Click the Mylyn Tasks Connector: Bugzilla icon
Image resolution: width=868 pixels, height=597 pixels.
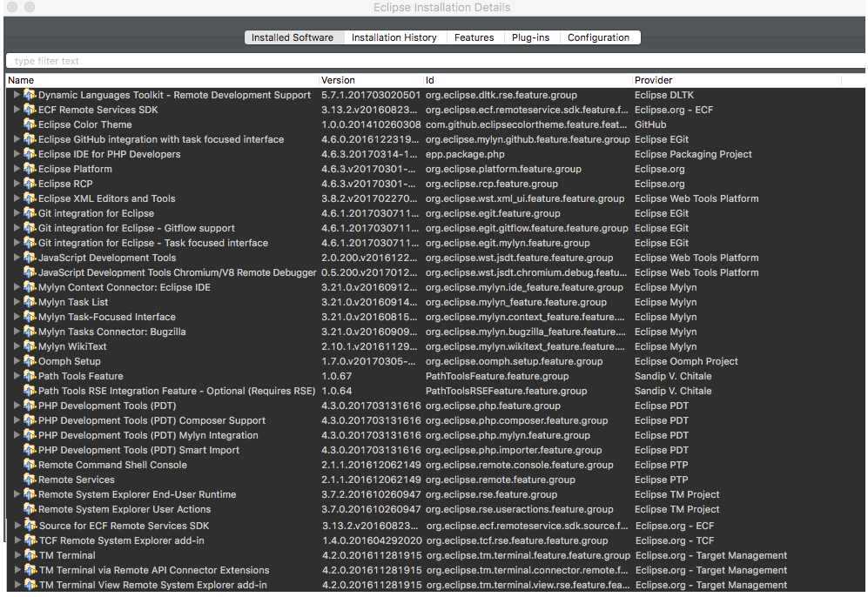click(x=30, y=332)
